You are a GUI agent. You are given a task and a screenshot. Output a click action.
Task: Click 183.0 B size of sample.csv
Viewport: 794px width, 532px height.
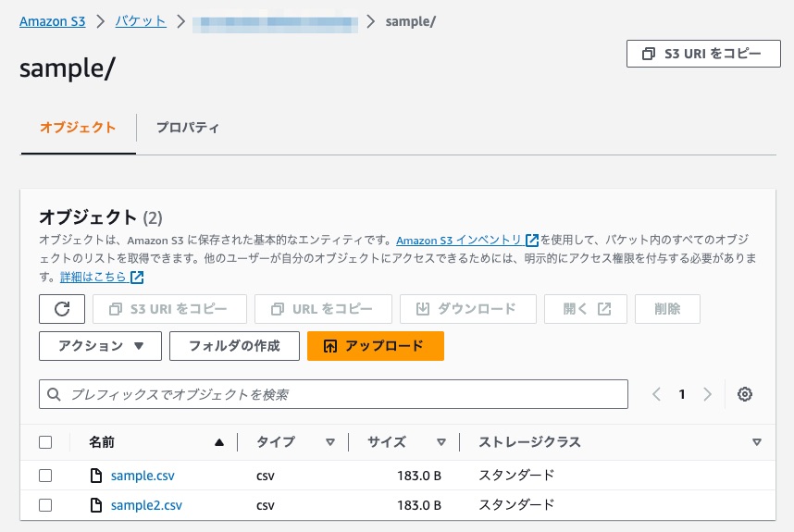[x=419, y=476]
